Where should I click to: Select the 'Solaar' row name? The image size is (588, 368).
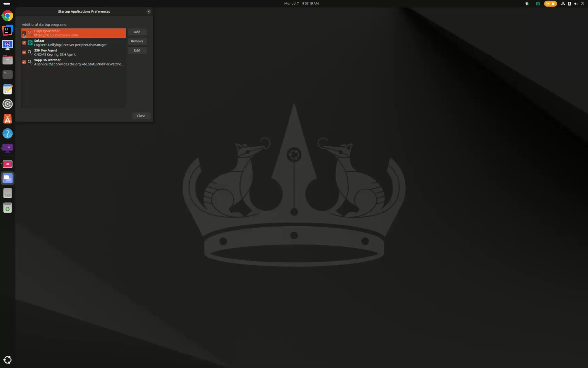tap(39, 41)
